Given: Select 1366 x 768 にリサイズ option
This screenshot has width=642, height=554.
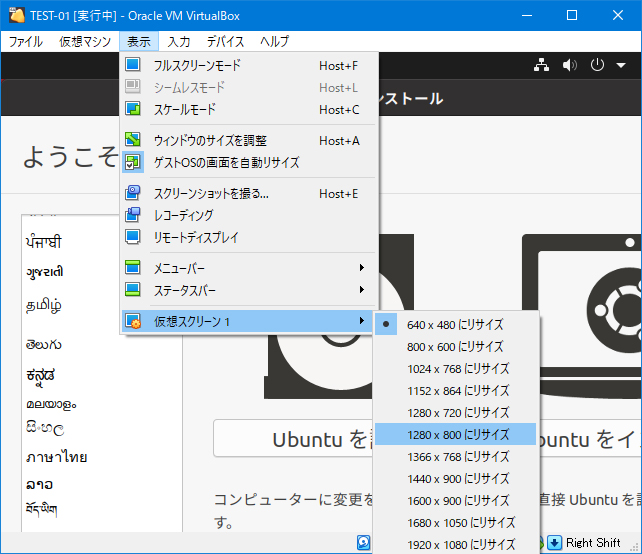Looking at the screenshot, I should (455, 456).
